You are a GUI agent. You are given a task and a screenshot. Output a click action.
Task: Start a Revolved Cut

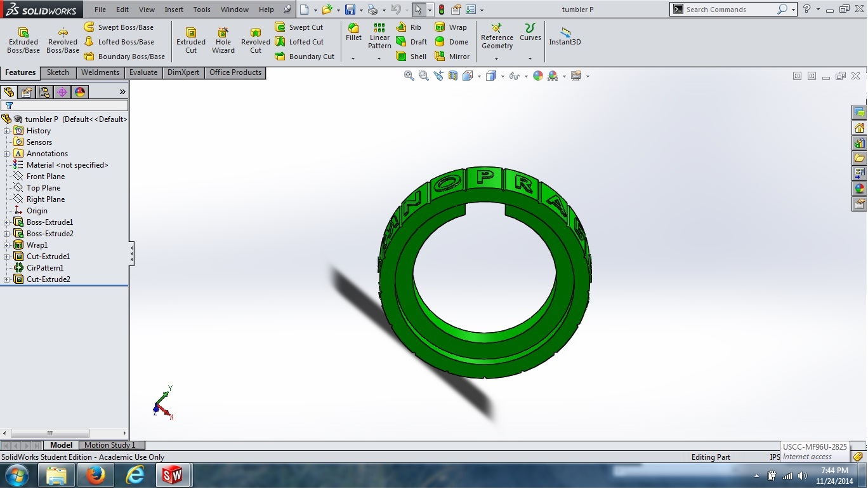256,40
